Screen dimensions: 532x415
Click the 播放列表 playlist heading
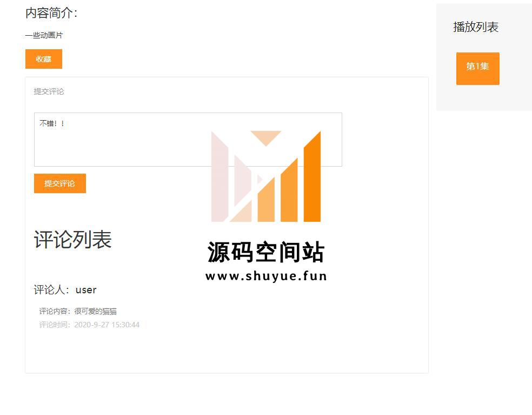pos(476,27)
